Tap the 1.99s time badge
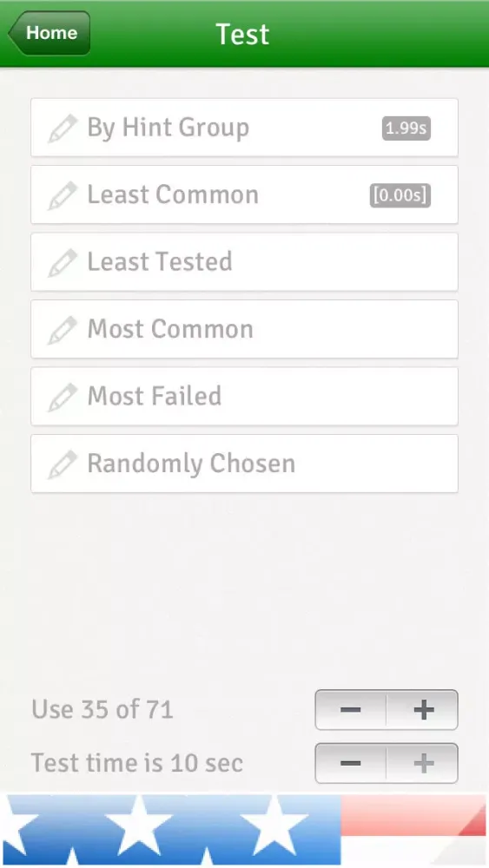The height and width of the screenshot is (868, 489). tap(406, 128)
